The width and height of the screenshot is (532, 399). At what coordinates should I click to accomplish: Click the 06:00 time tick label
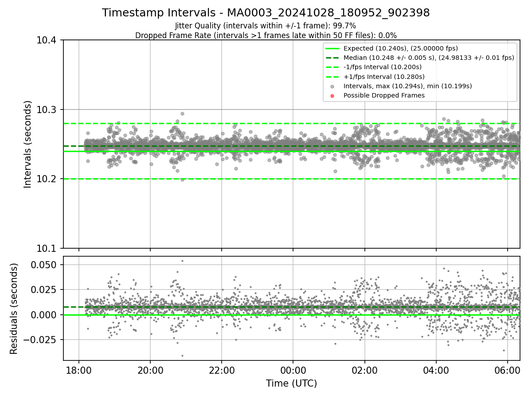[508, 369]
